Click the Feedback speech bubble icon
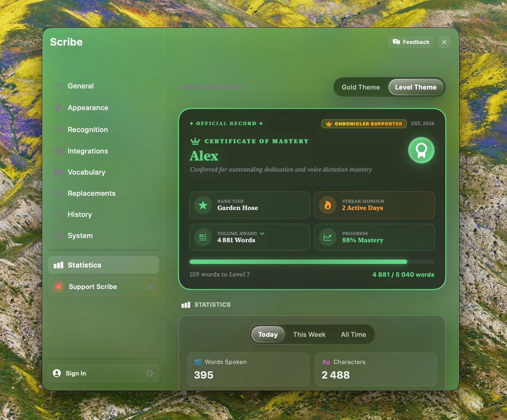Image resolution: width=507 pixels, height=420 pixels. pos(396,42)
